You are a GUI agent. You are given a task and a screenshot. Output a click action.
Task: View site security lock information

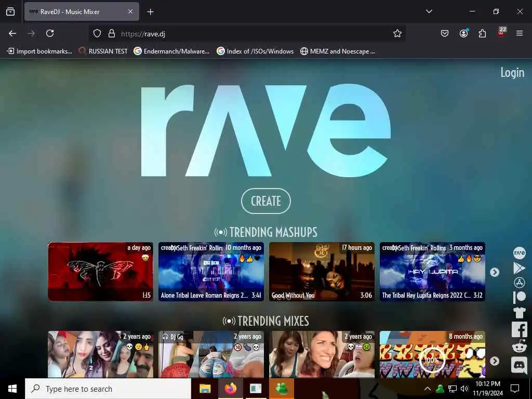[111, 33]
